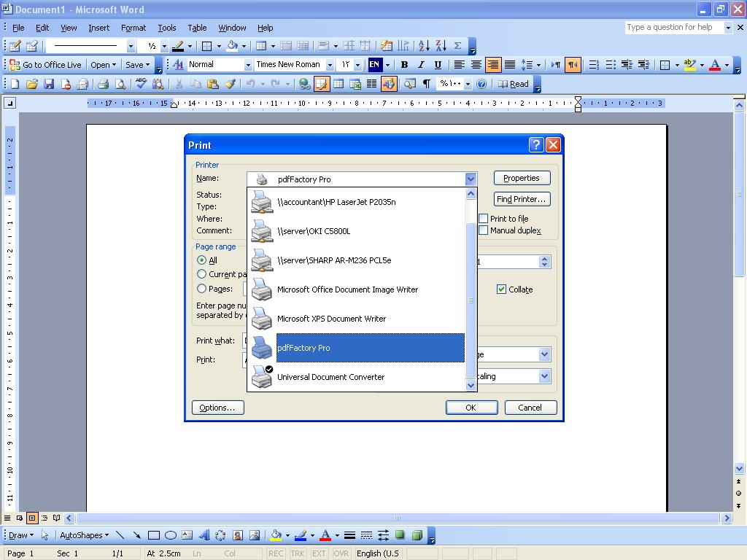Open the font size dropdown

[357, 65]
